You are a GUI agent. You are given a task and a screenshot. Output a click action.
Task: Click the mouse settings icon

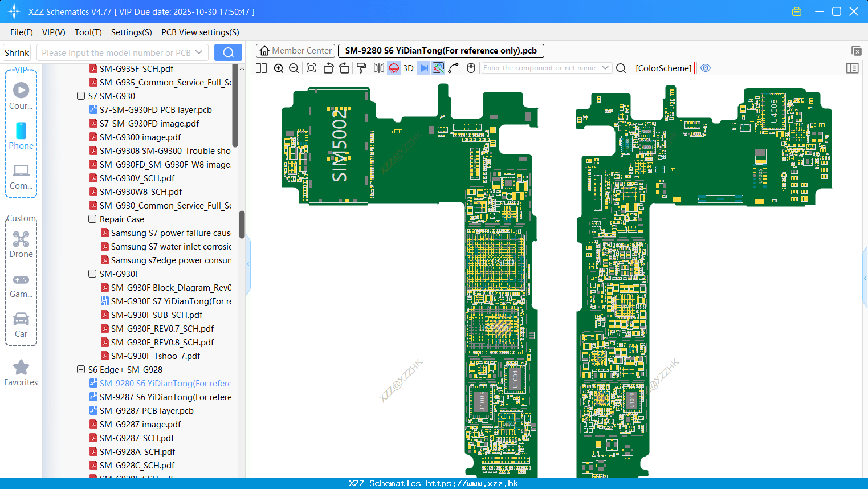(x=471, y=68)
